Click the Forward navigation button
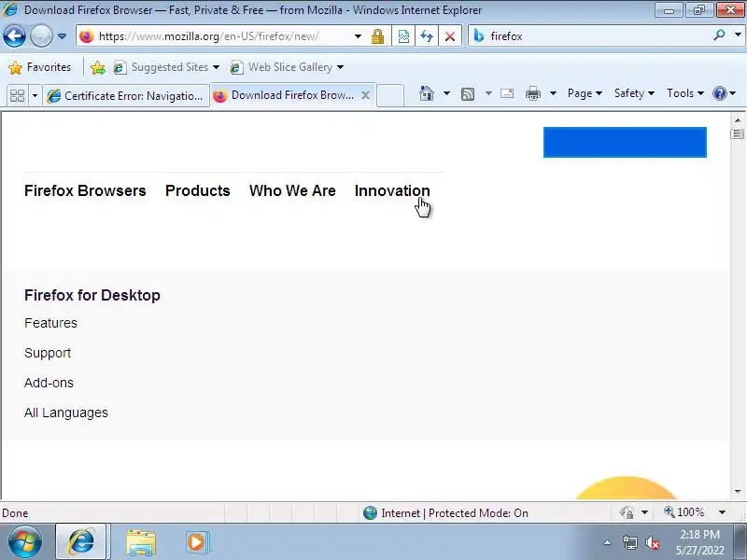Viewport: 747px width, 560px height. (x=41, y=35)
